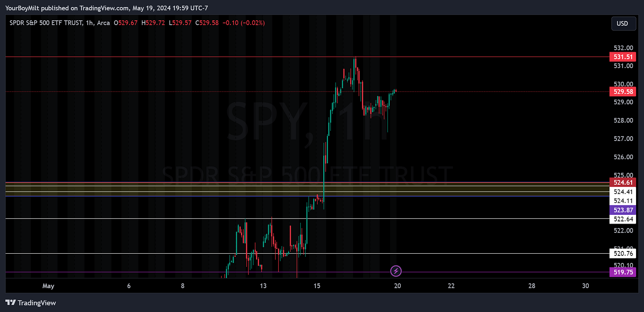Click date 22 on the time axis

(x=451, y=286)
